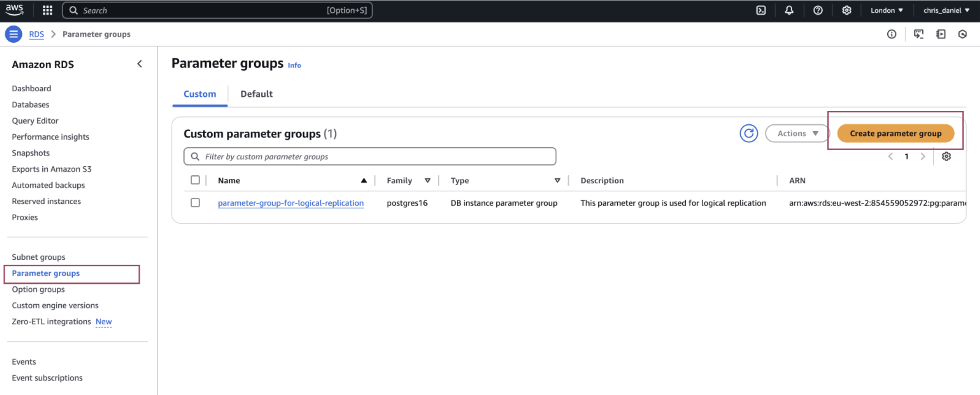The width and height of the screenshot is (980, 395).
Task: Go to next page of results
Action: click(x=923, y=157)
